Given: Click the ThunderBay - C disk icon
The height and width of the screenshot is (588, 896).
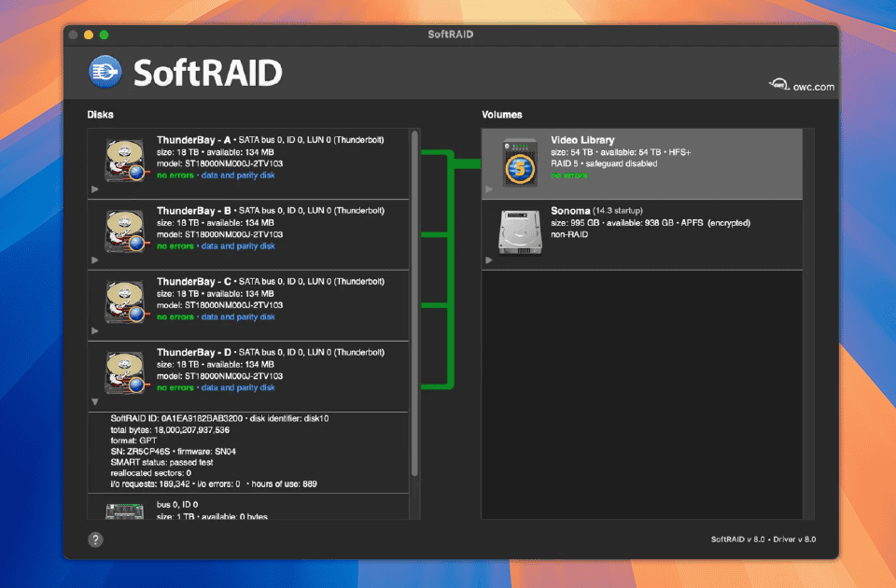Looking at the screenshot, I should click(123, 301).
